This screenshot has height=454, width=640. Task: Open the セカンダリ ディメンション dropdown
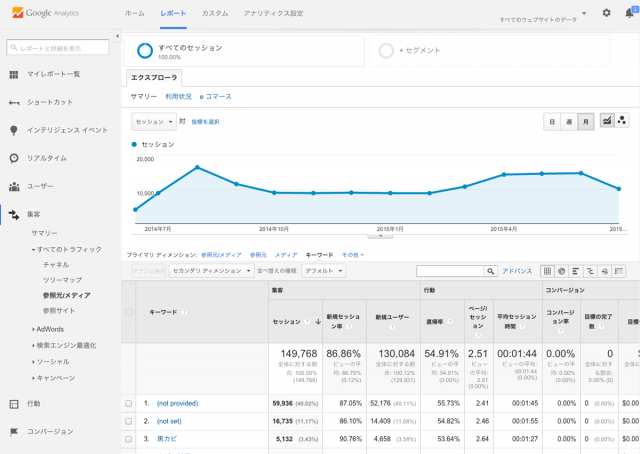[x=212, y=271]
